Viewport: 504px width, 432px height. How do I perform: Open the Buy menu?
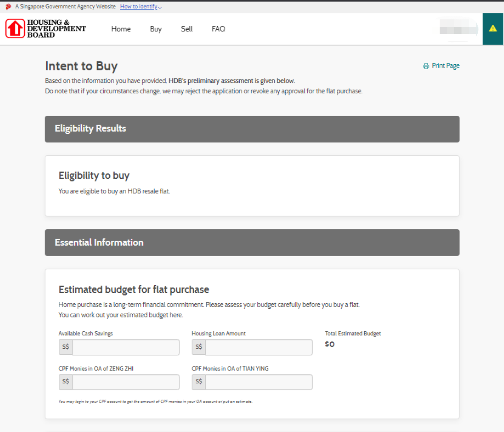(x=156, y=29)
